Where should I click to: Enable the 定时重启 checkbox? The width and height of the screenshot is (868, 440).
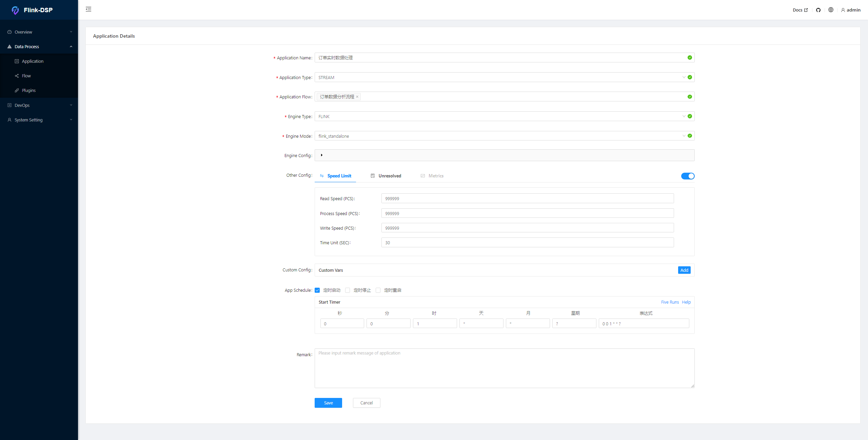(378, 290)
